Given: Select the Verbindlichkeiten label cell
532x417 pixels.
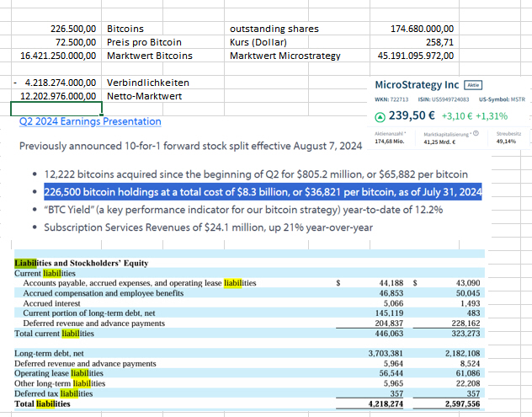Looking at the screenshot, I should (147, 83).
